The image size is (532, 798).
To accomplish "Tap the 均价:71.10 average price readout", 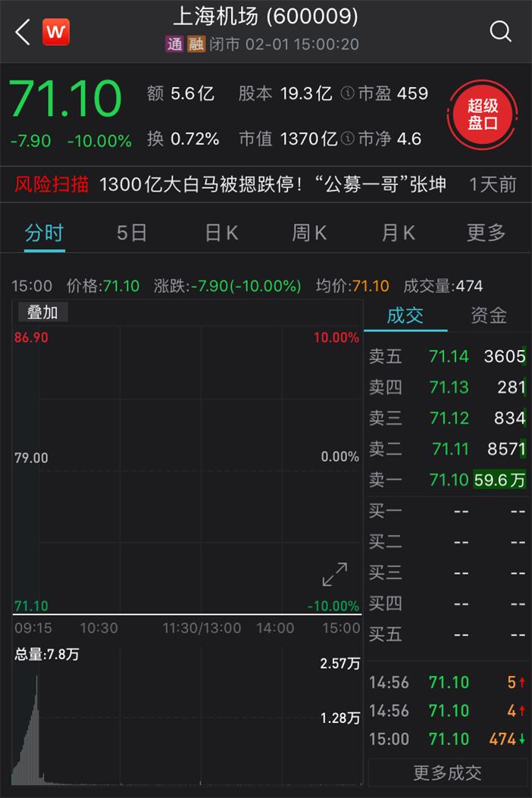I will click(352, 286).
